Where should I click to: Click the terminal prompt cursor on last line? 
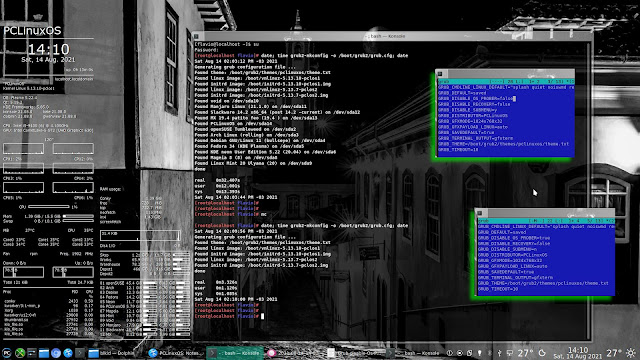262,316
